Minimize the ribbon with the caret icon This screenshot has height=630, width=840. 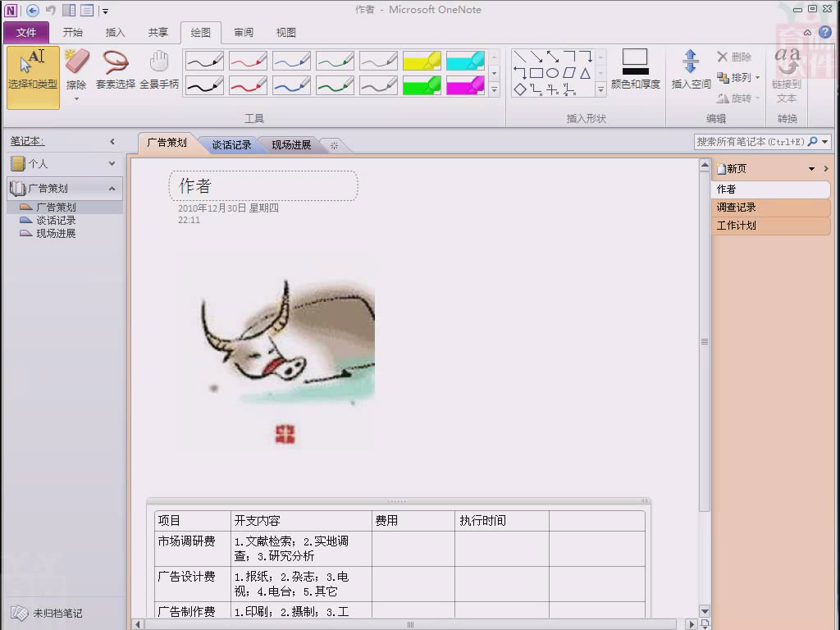pos(807,33)
